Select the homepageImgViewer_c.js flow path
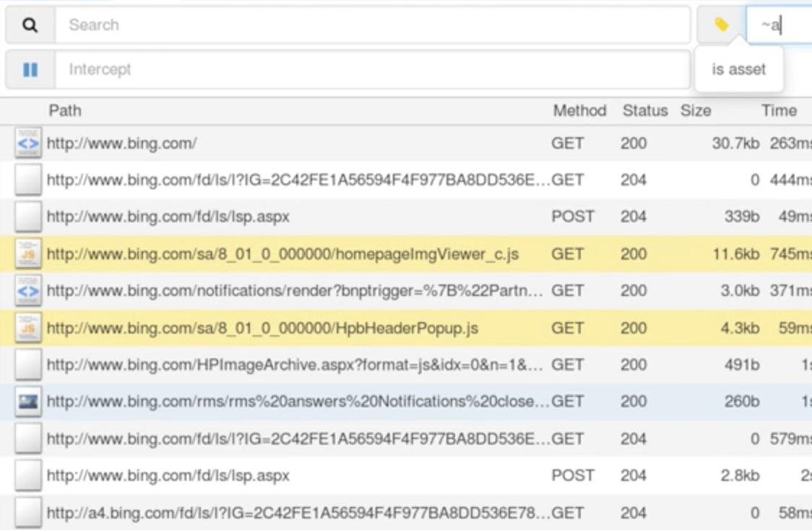This screenshot has height=530, width=812. click(x=282, y=254)
